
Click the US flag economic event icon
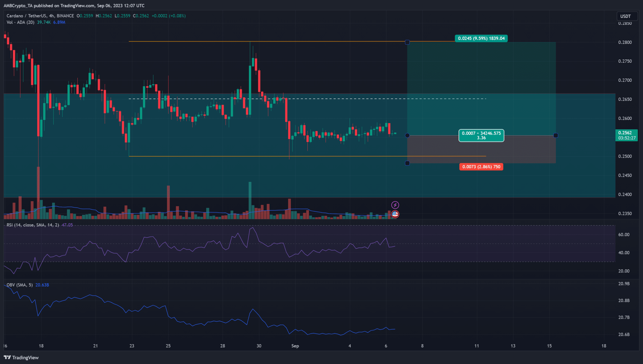(x=395, y=214)
